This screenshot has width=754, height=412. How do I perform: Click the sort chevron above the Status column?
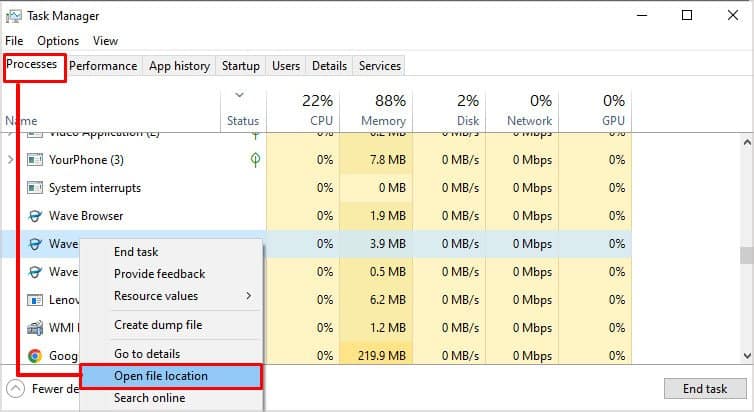pos(239,95)
